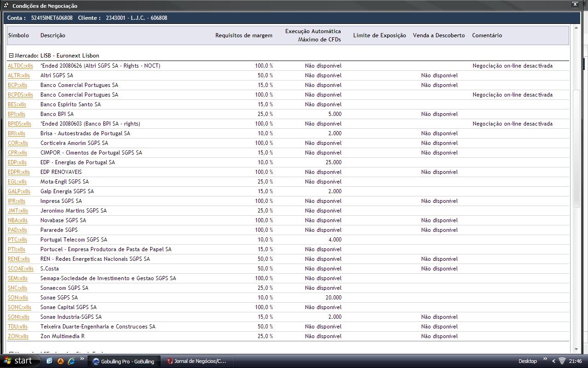Click the wireless network tray icon
The image size is (588, 368).
pos(562,361)
